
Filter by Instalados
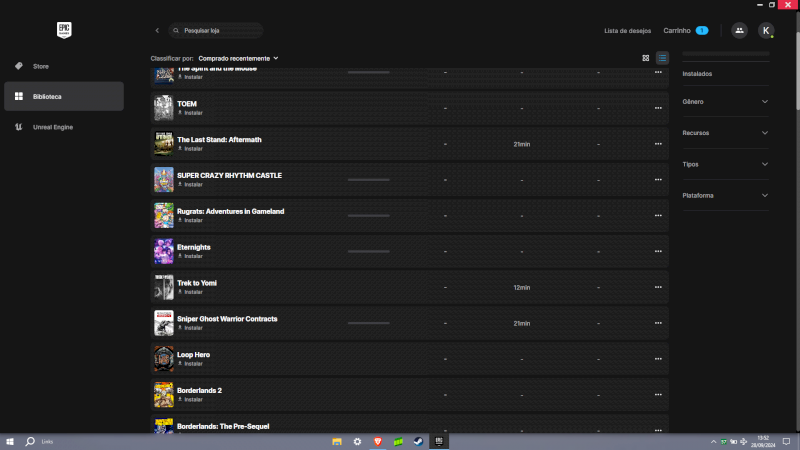[x=697, y=74]
